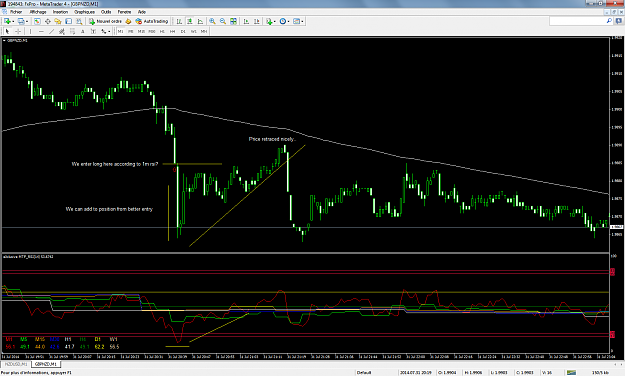Toggle chart shift icon
Viewport: 625px width, 376px height.
pyautogui.click(x=257, y=21)
